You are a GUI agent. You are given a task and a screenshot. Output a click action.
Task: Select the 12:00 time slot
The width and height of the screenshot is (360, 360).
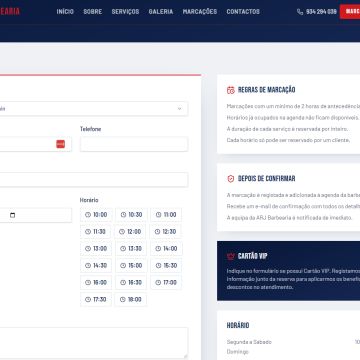coord(130,231)
